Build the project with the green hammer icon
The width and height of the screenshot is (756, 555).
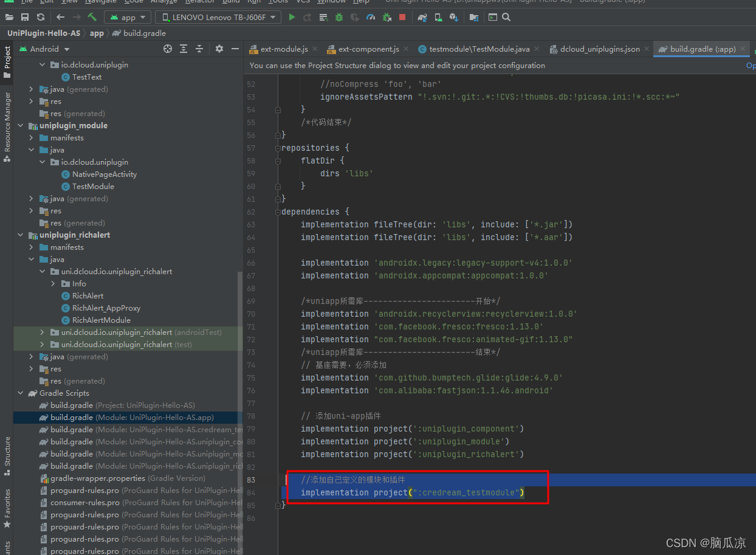[x=92, y=17]
